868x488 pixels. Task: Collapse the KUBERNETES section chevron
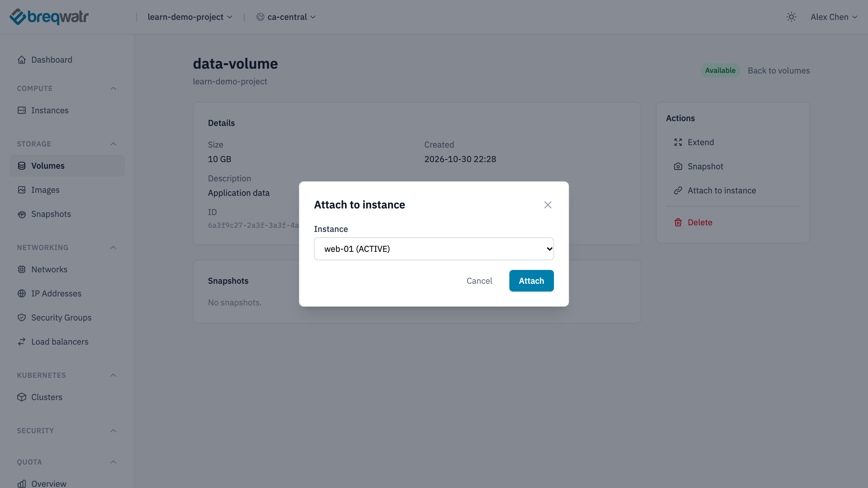[113, 375]
